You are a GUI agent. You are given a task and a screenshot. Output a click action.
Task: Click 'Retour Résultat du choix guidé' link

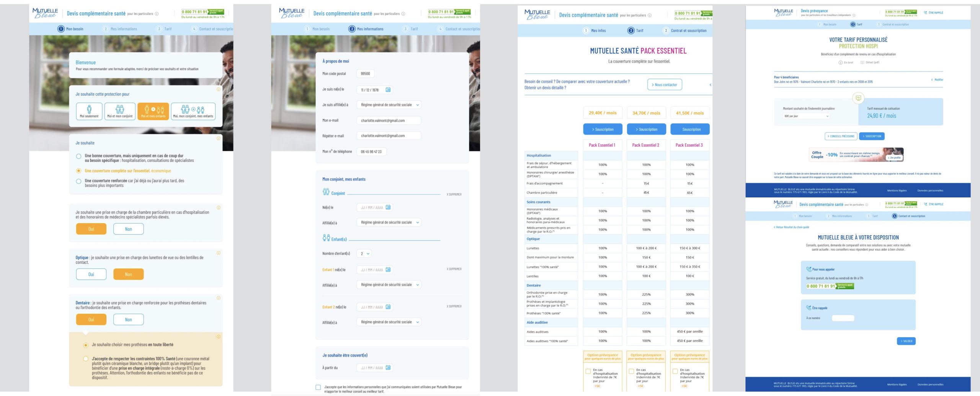point(792,227)
